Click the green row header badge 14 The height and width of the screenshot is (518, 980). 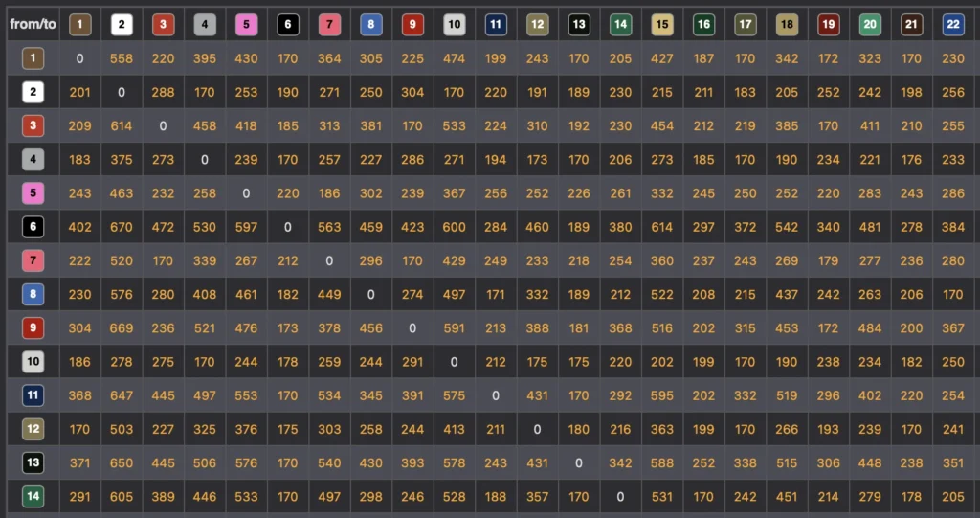click(x=33, y=497)
